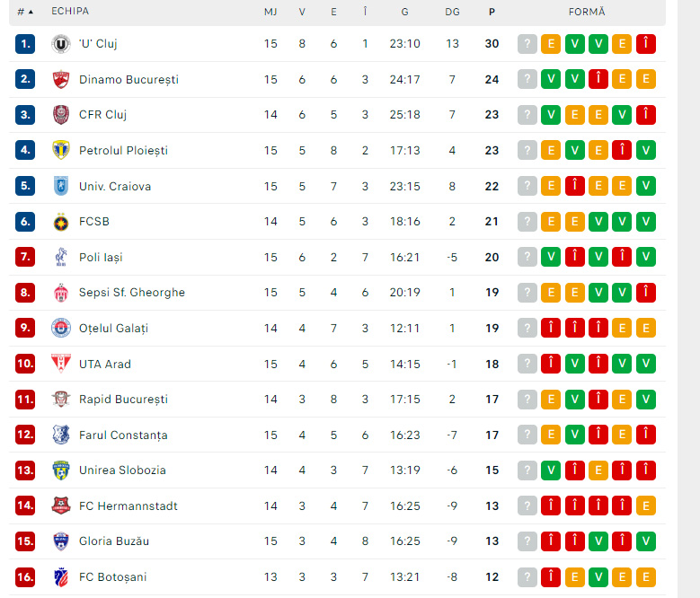The height and width of the screenshot is (598, 700).
Task: Click the CFR Cluj club crest
Action: (61, 115)
